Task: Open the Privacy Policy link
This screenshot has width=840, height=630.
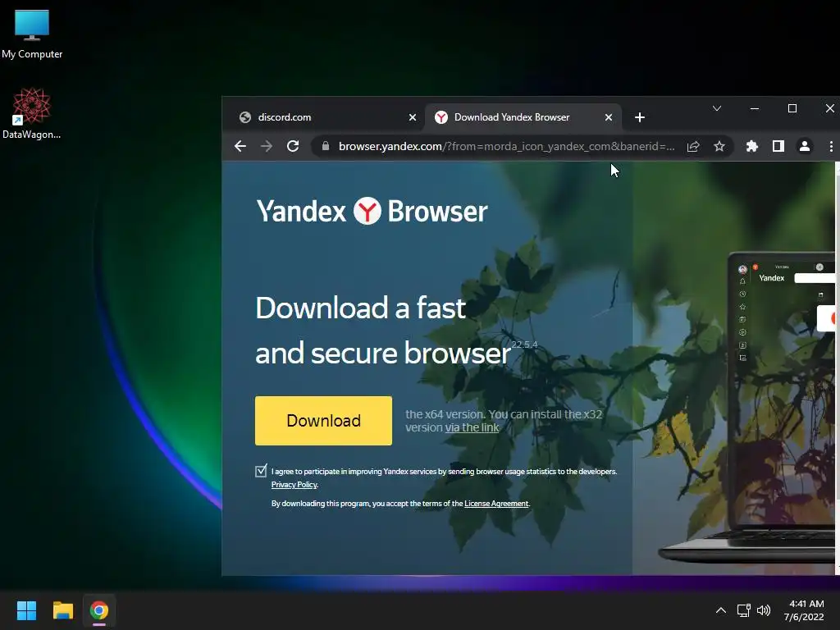Action: pyautogui.click(x=294, y=485)
